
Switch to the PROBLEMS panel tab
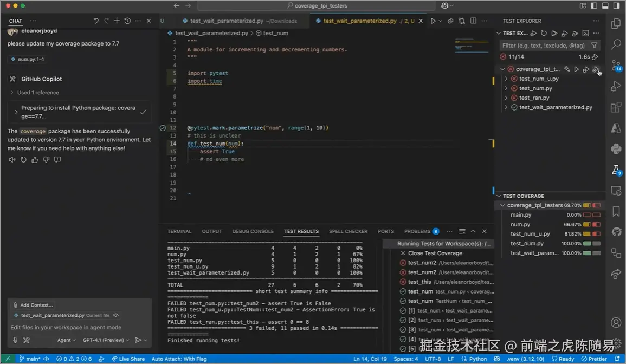[417, 231]
